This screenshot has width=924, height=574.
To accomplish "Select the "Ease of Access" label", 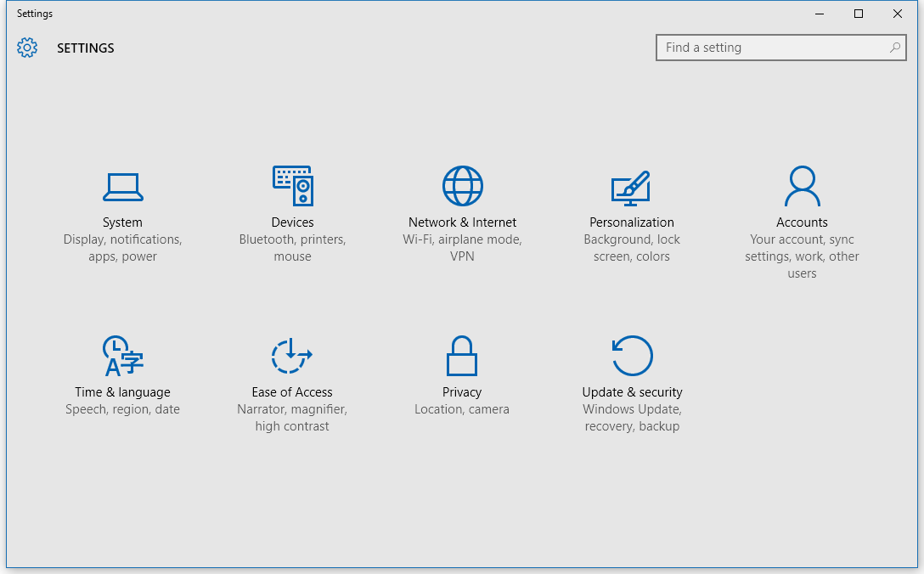I will tap(292, 392).
